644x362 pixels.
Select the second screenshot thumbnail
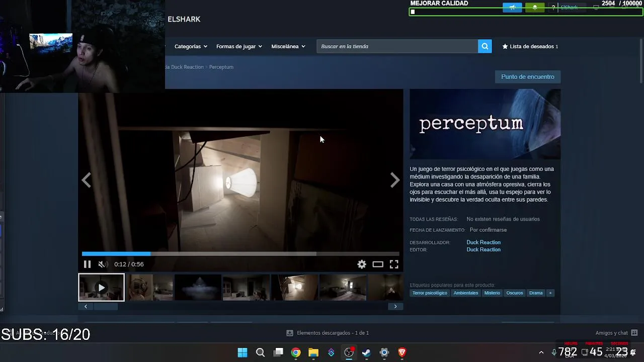pyautogui.click(x=149, y=287)
